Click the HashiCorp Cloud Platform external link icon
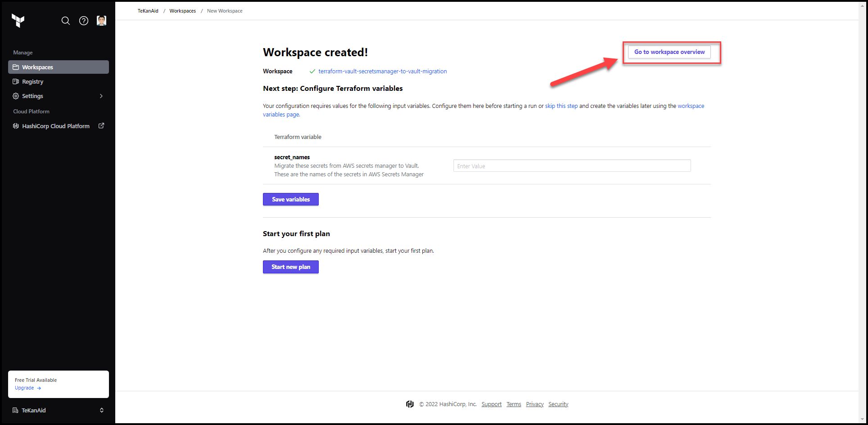Screen dimensions: 868x425 coord(101,125)
